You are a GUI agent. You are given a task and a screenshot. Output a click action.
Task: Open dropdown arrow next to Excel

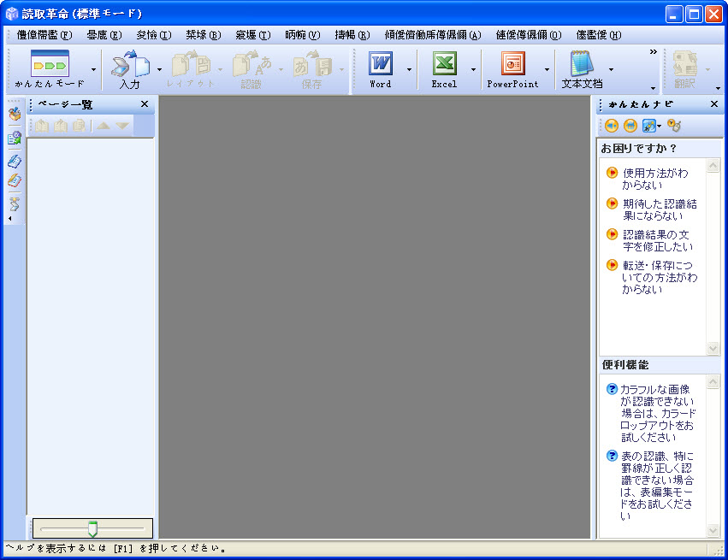pyautogui.click(x=473, y=70)
